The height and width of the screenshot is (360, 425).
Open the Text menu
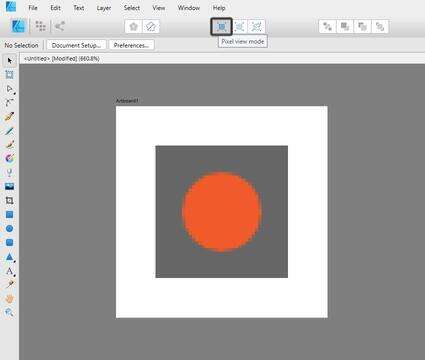79,8
